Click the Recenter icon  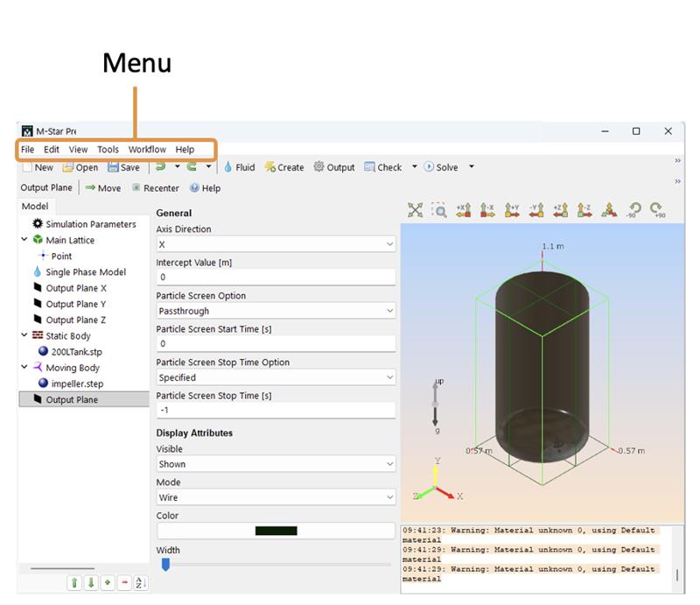click(136, 188)
